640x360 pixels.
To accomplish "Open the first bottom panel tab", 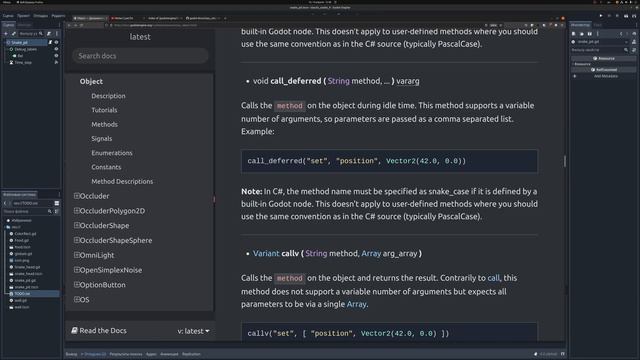I will [x=71, y=354].
